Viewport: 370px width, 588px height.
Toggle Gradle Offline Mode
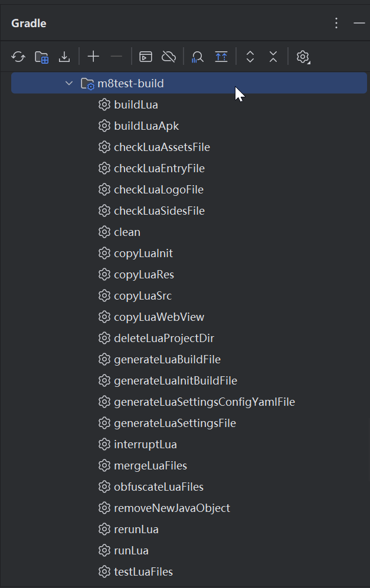click(x=169, y=57)
